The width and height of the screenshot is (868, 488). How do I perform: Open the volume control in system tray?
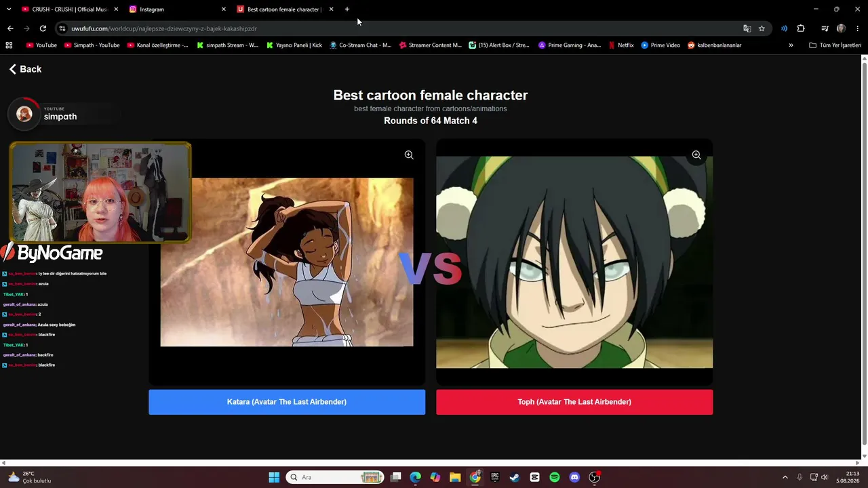coord(825,477)
